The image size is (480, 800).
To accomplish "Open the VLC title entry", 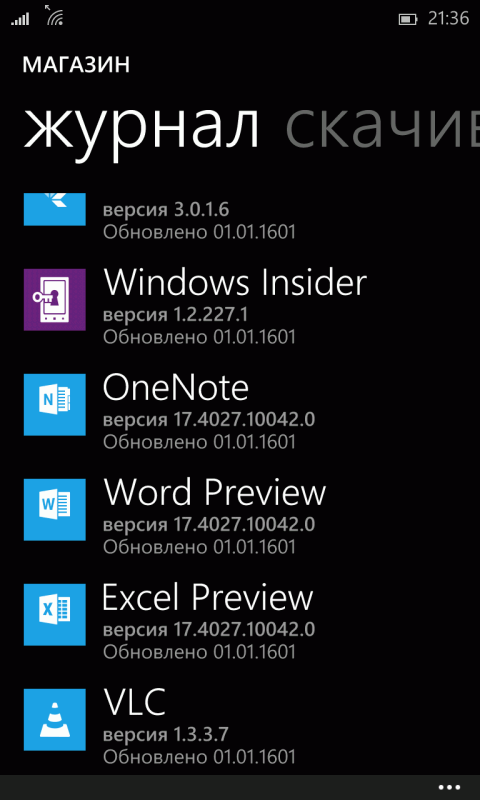I will [x=135, y=703].
